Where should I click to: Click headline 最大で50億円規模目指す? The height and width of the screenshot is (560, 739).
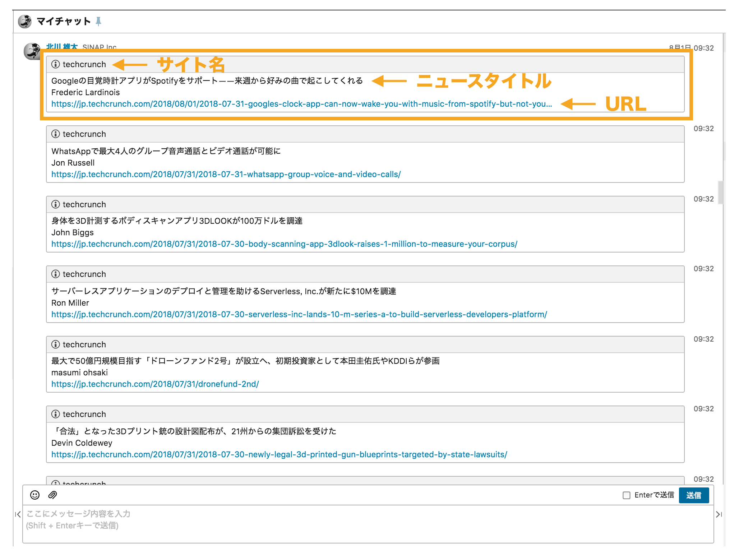coord(245,361)
